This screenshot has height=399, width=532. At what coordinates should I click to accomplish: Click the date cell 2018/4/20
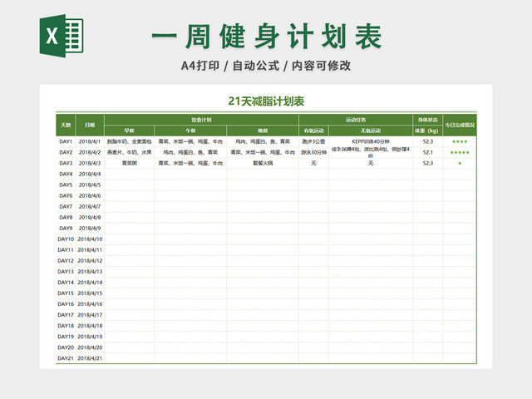point(90,347)
